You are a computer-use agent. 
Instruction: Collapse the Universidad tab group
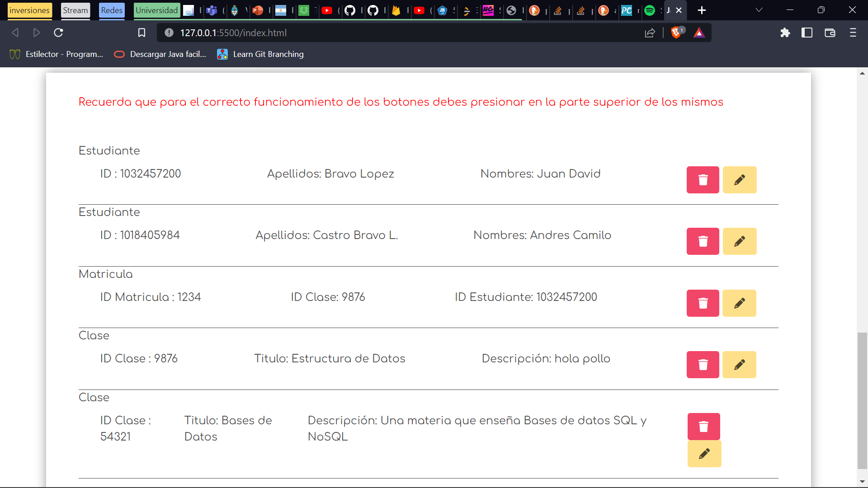pyautogui.click(x=156, y=10)
